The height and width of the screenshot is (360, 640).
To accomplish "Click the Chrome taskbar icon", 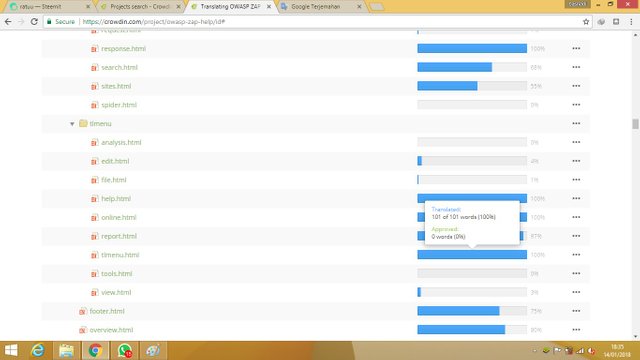I will [96, 351].
